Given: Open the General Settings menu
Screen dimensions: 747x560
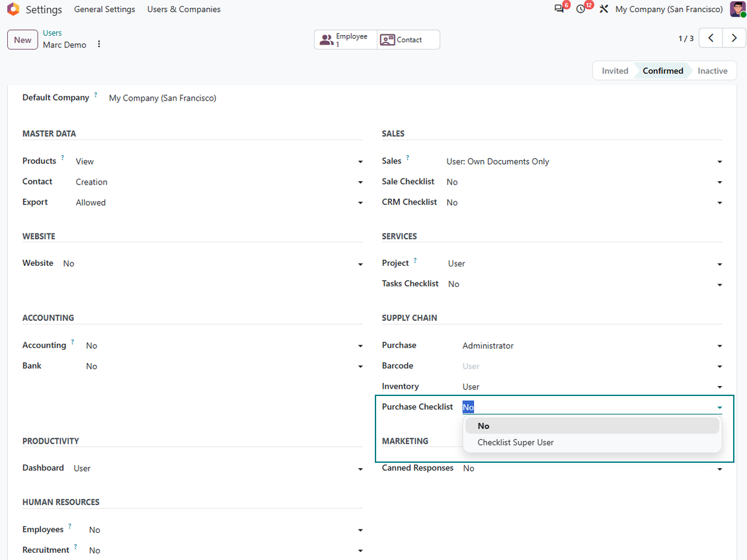Looking at the screenshot, I should pyautogui.click(x=104, y=9).
